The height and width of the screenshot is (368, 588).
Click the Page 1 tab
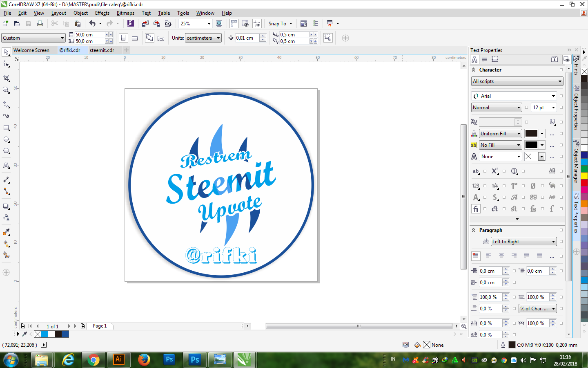100,326
